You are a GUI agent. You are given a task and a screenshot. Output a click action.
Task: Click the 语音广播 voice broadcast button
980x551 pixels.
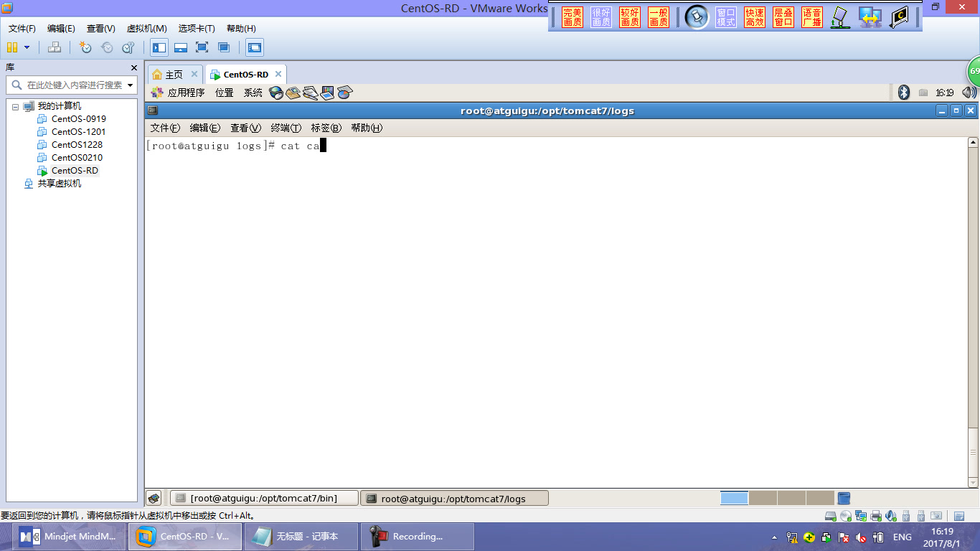pos(812,18)
